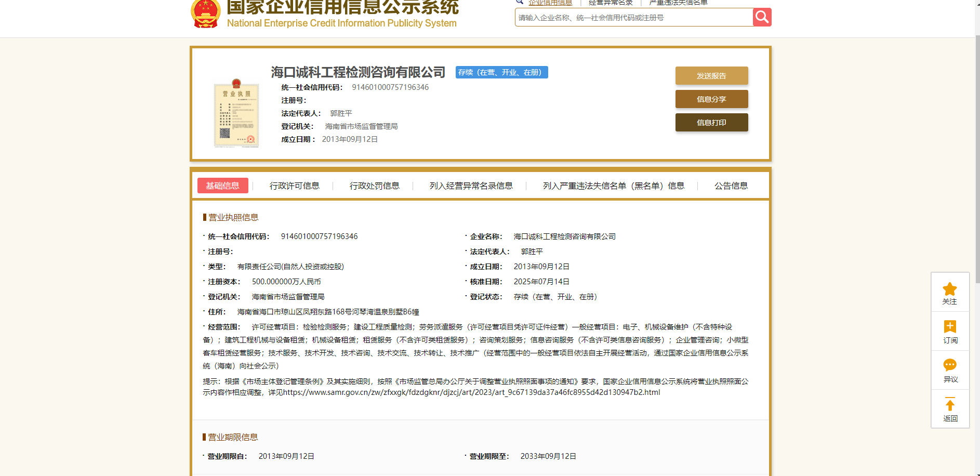This screenshot has width=980, height=476.
Task: Select the 基础信息 tab
Action: pyautogui.click(x=222, y=186)
